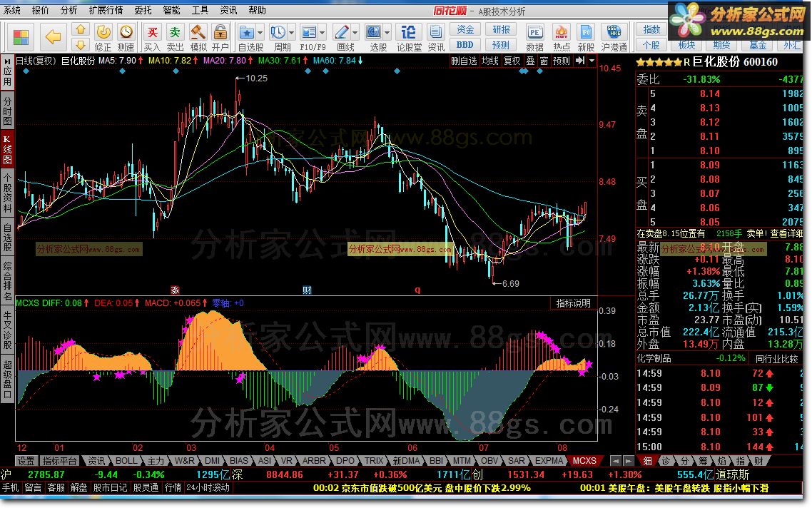
Task: Open 股市日记 in bottom bar
Action: pos(111,487)
